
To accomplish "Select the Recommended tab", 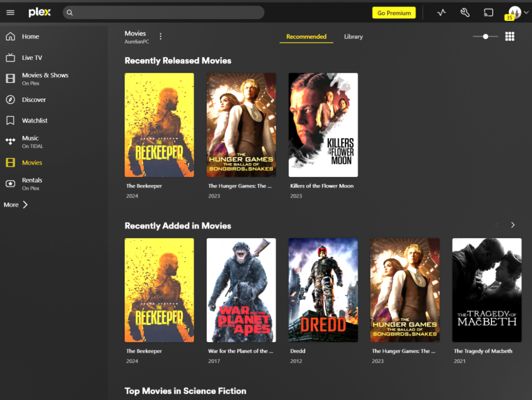I will coord(306,37).
